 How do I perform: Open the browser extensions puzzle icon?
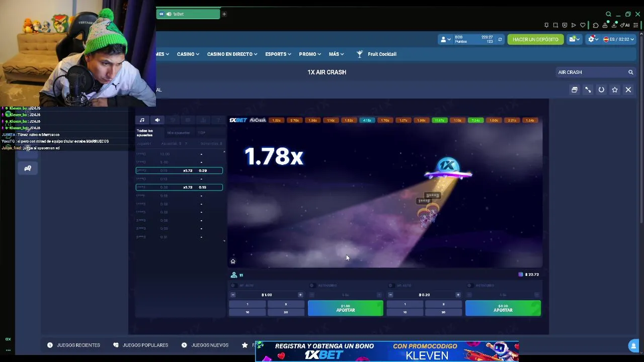[x=596, y=25]
